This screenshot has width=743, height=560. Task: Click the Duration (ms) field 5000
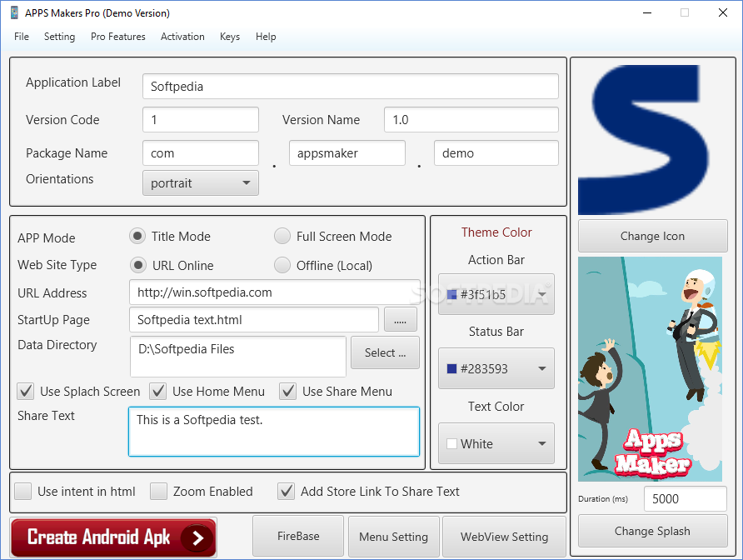686,499
